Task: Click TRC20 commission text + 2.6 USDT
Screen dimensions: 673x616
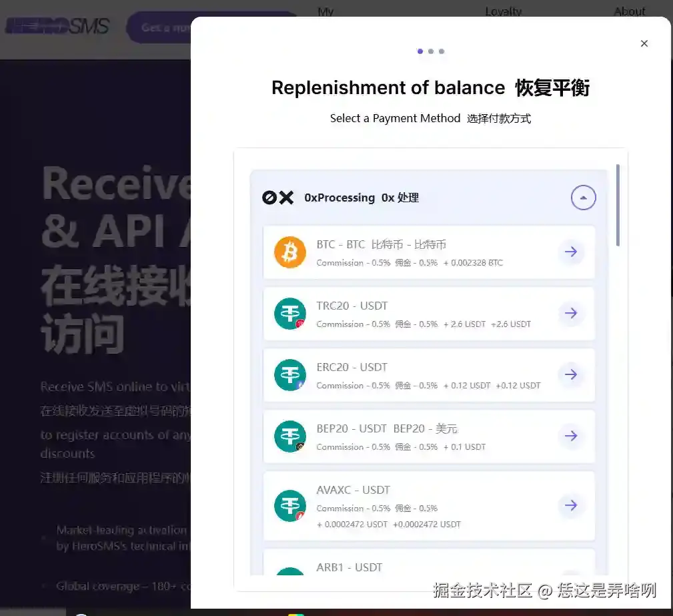Action: 464,324
